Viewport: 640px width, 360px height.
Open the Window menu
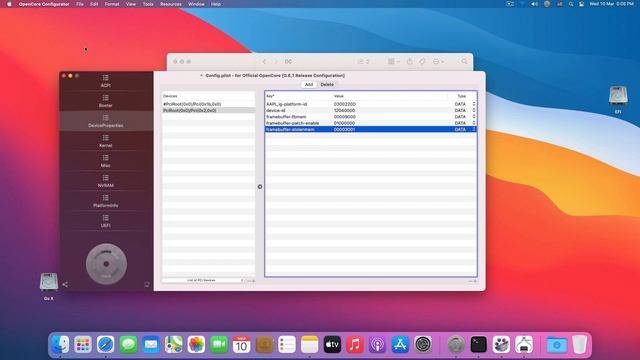click(196, 4)
